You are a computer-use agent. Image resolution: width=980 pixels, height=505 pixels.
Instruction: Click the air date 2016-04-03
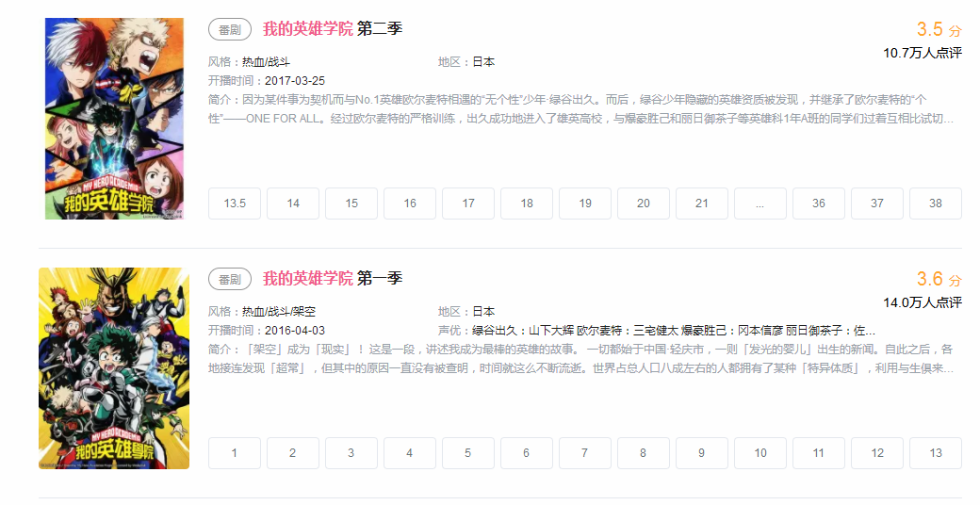point(295,331)
